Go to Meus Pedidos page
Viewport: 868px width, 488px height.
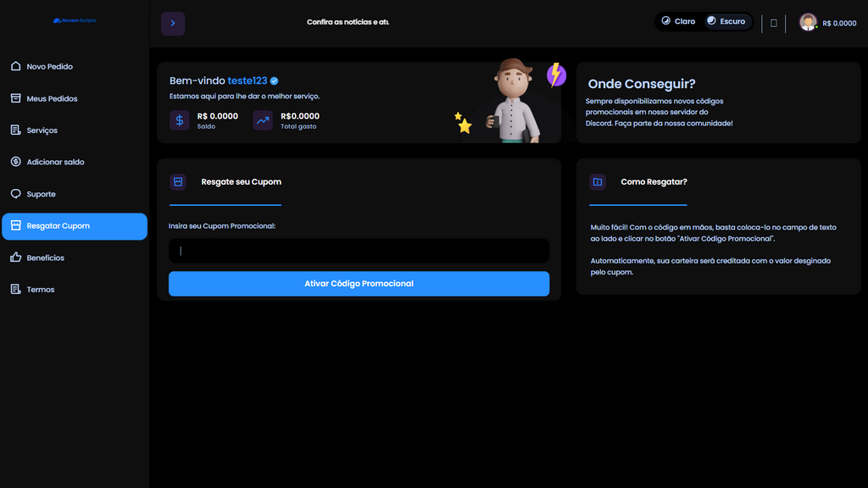(52, 98)
